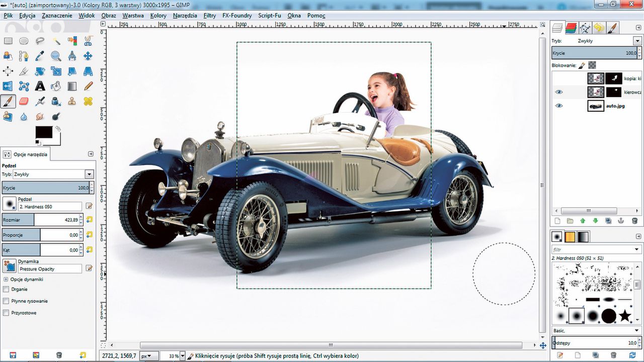The height and width of the screenshot is (362, 644).
Task: Select the Foreground Select tool
Action: pyautogui.click(x=8, y=56)
